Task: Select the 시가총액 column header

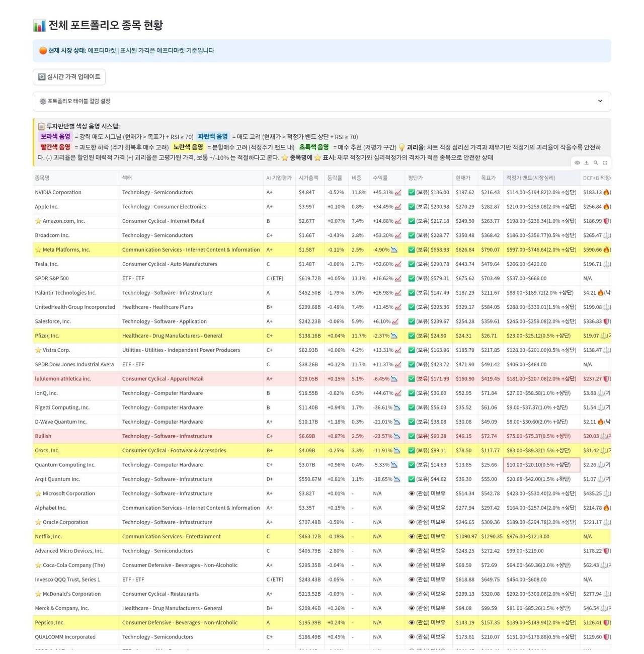Action: pyautogui.click(x=309, y=178)
